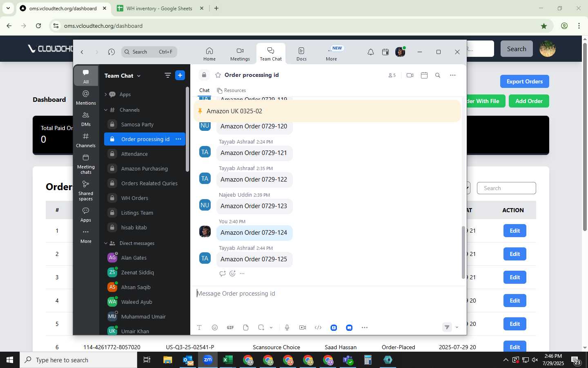Open the Orders Realated Quries channel
The height and width of the screenshot is (368, 588).
(145, 183)
